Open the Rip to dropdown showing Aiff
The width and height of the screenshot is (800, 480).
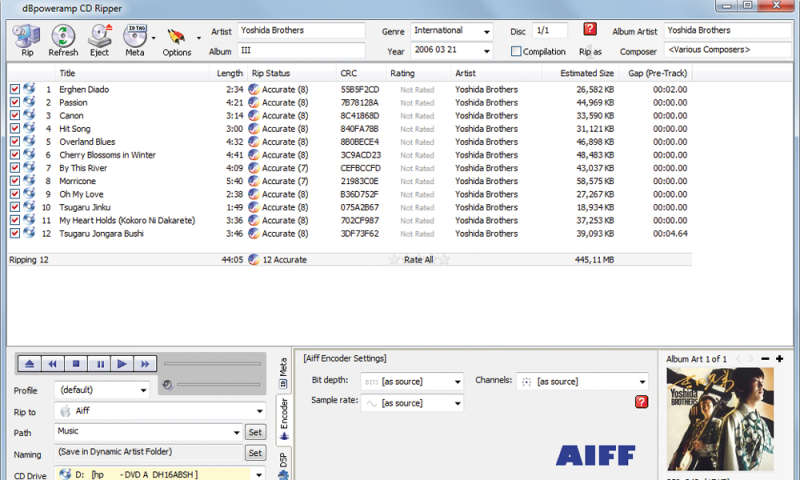click(160, 411)
